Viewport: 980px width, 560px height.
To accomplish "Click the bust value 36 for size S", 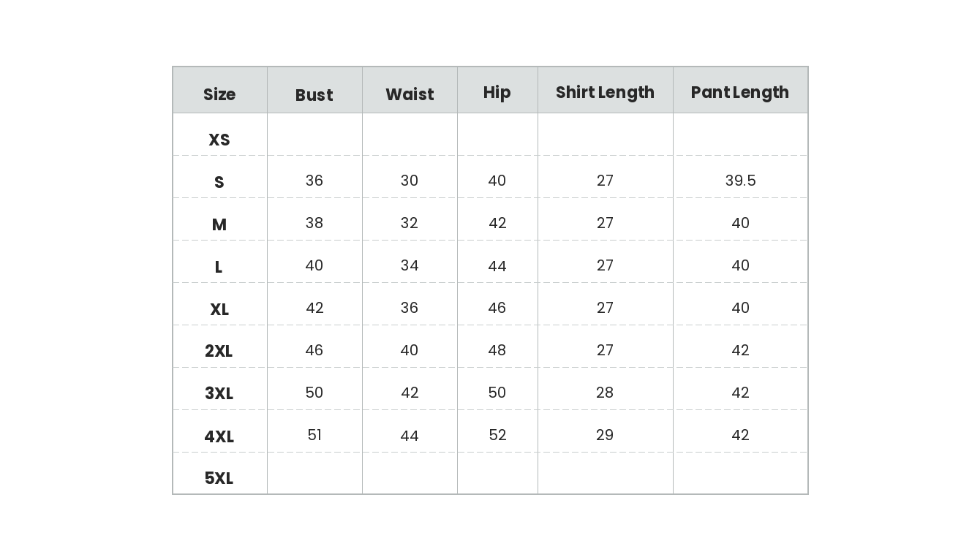I will 314,181.
